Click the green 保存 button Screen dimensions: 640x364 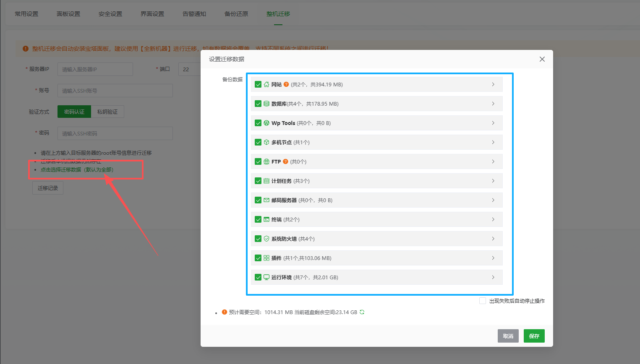coord(534,336)
